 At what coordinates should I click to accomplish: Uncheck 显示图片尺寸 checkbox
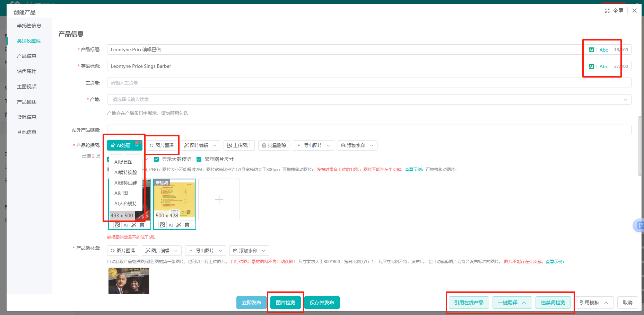tap(199, 159)
